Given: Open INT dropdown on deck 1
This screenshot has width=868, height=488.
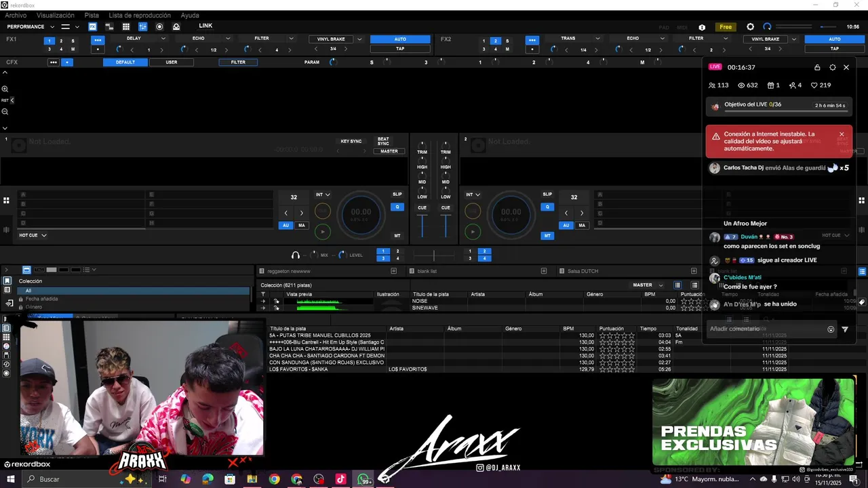Looking at the screenshot, I should (x=323, y=195).
